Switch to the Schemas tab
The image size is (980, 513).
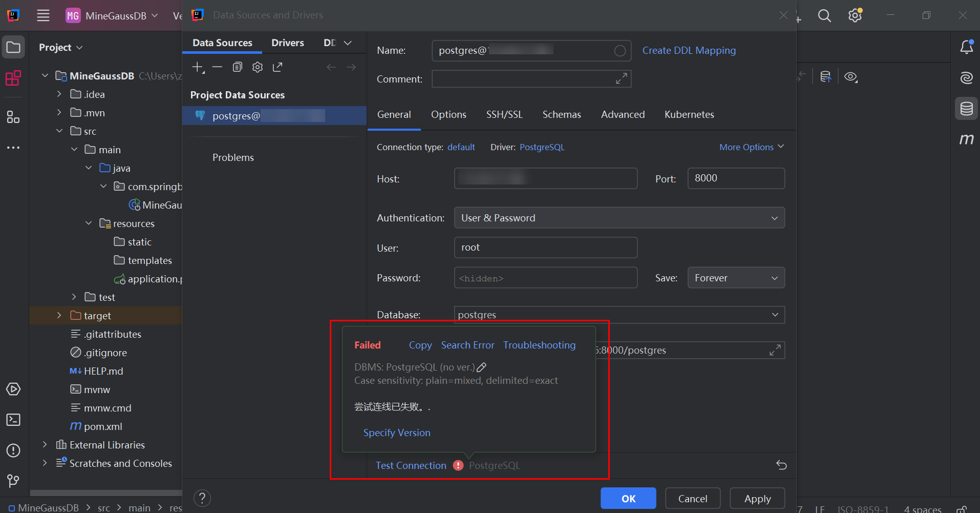pyautogui.click(x=562, y=114)
